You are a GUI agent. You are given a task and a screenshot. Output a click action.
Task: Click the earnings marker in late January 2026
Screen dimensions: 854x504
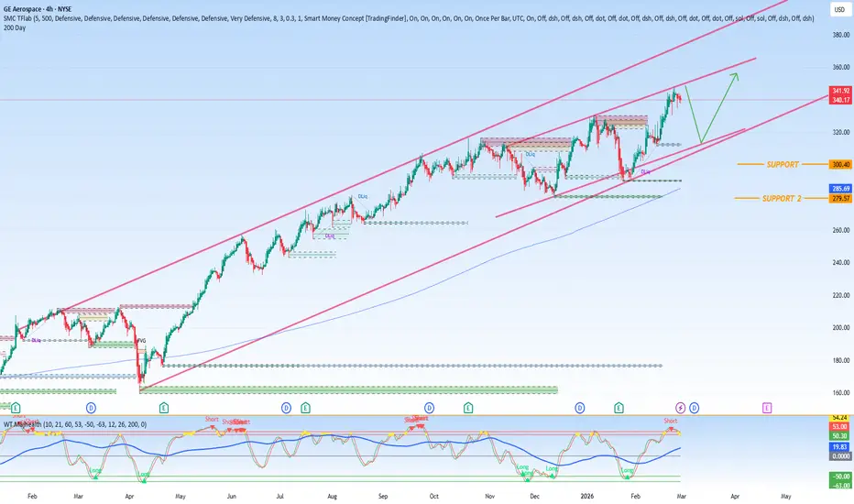pos(619,408)
